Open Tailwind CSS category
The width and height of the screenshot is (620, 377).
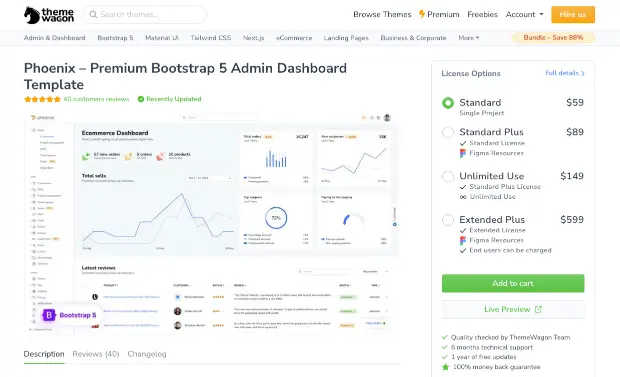click(210, 38)
